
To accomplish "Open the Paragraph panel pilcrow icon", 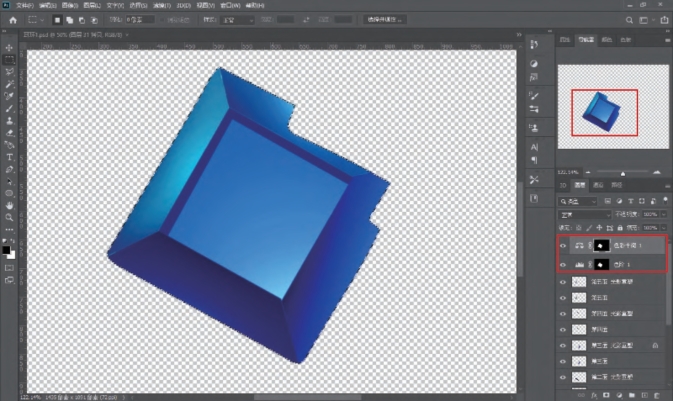I will pyautogui.click(x=534, y=160).
